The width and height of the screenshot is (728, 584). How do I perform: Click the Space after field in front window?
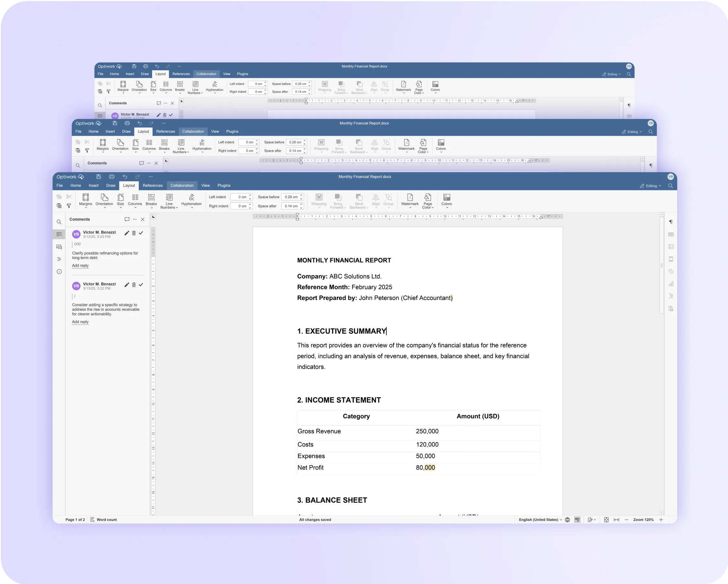coord(292,206)
